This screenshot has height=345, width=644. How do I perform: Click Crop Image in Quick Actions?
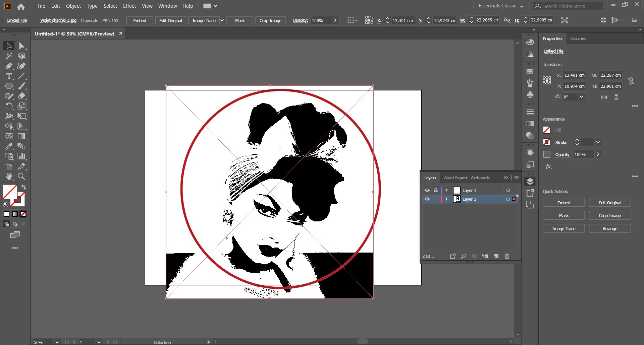(x=610, y=216)
